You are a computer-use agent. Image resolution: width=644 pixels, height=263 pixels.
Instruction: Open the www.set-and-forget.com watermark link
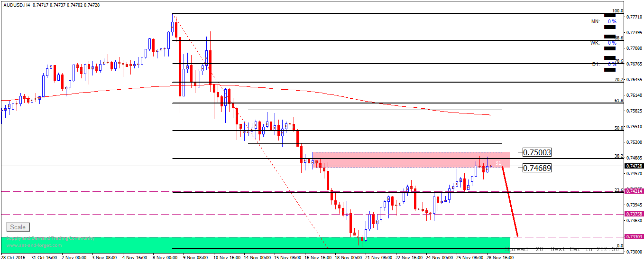coord(34,245)
